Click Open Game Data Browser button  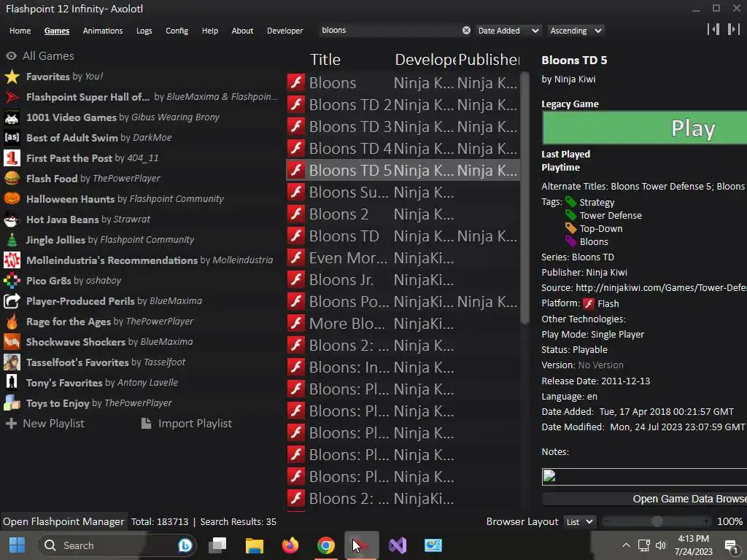pos(645,499)
